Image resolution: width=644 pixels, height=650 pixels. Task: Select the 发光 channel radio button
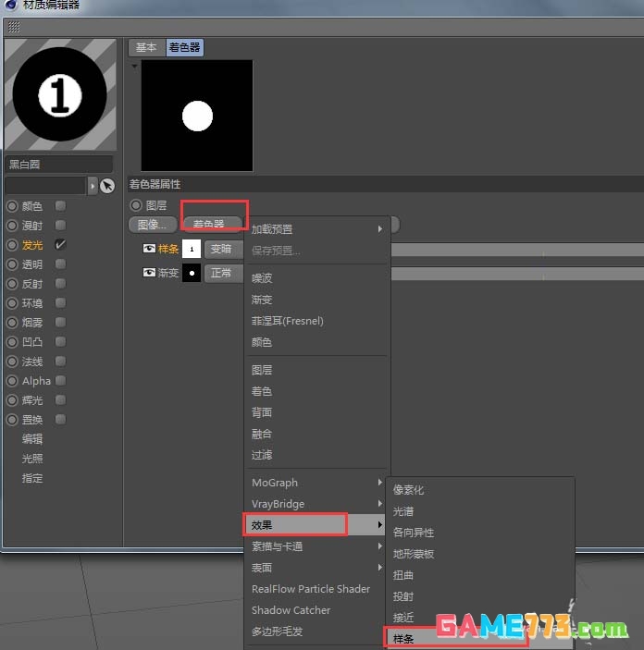12,245
